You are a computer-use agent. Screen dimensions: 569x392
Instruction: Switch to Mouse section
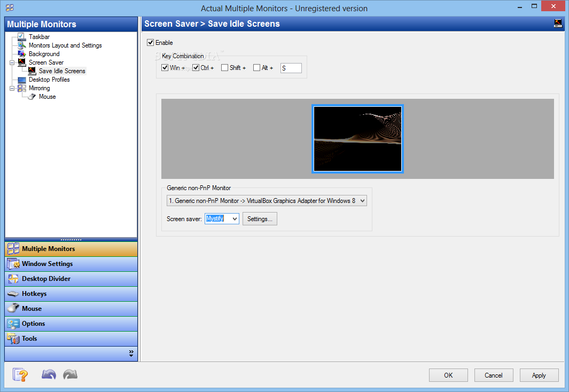(71, 309)
